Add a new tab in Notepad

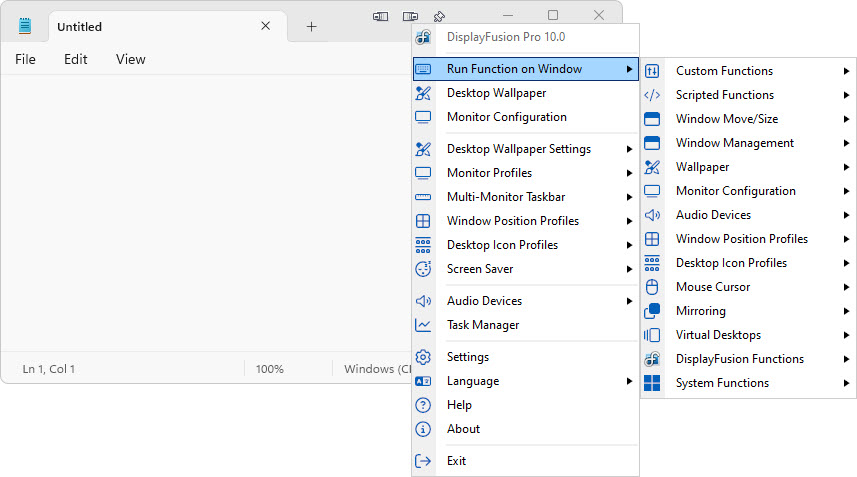[x=311, y=27]
